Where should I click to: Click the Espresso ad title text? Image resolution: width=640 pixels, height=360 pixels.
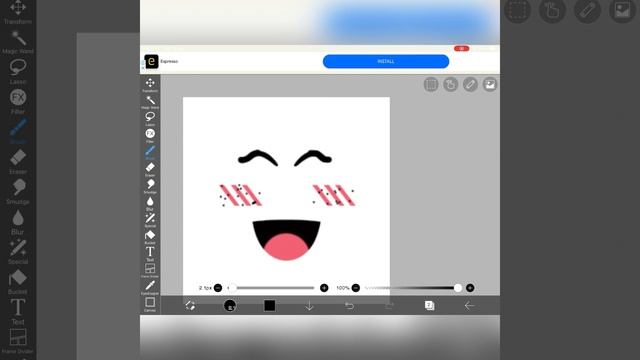[x=169, y=61]
